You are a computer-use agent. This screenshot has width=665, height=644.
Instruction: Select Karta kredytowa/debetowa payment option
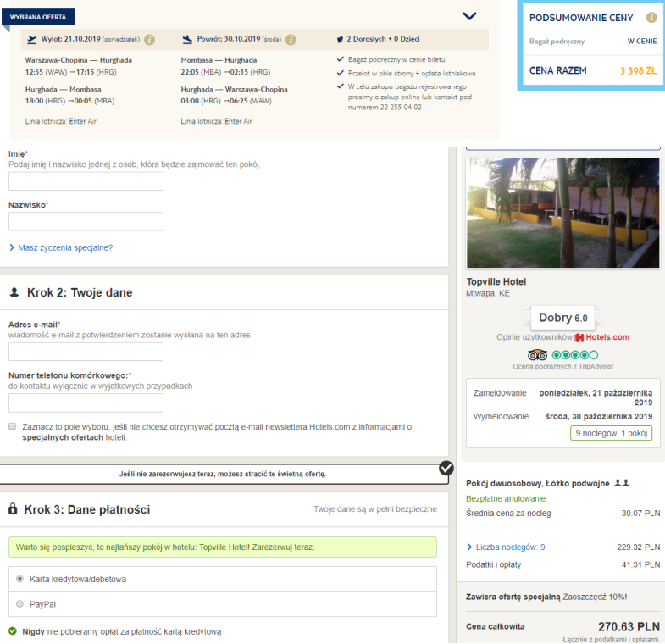tap(19, 578)
